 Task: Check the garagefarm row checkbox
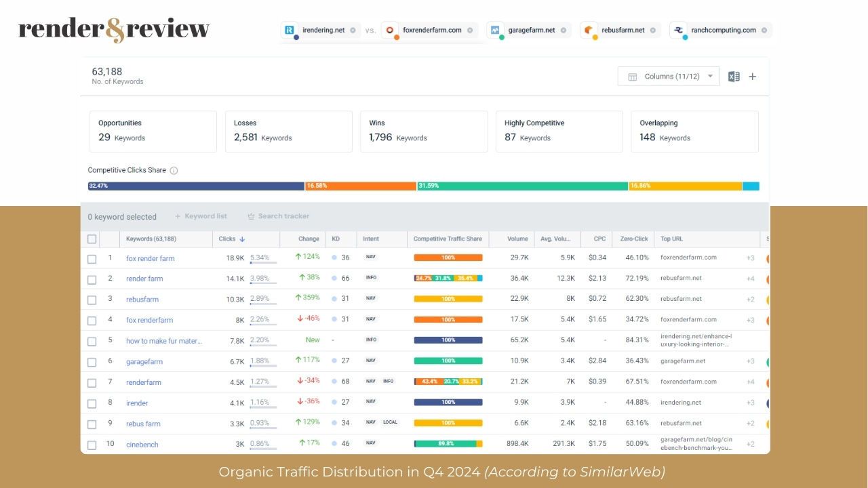pyautogui.click(x=92, y=362)
